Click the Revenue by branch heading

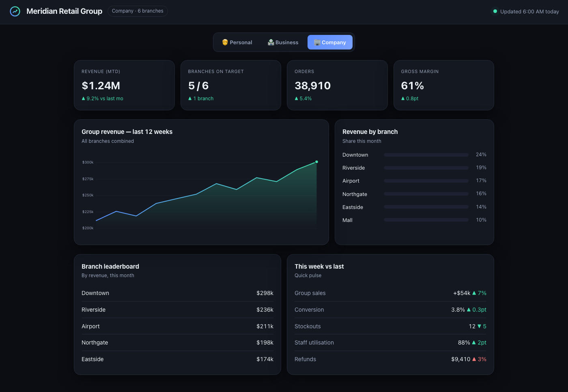370,132
